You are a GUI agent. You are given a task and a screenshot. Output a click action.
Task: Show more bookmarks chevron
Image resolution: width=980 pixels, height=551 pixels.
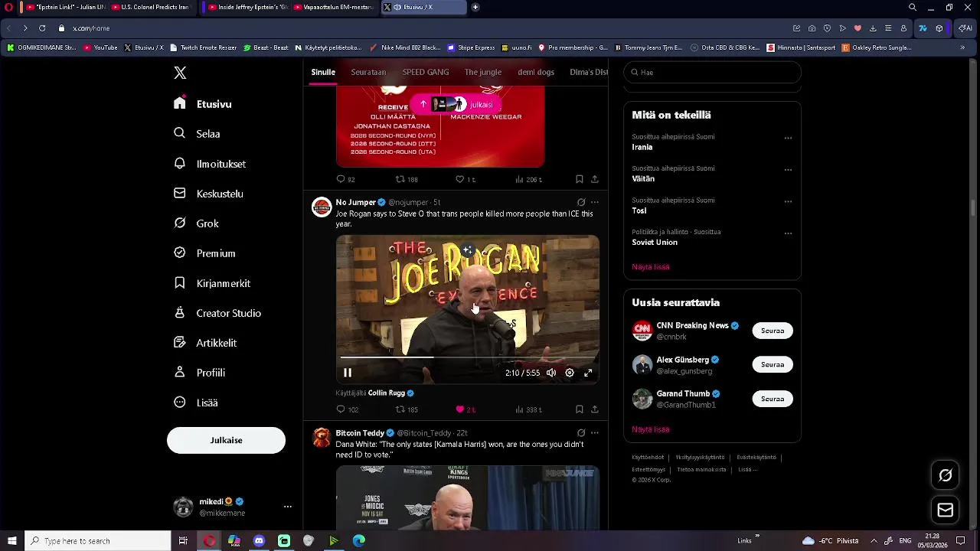pyautogui.click(x=962, y=47)
